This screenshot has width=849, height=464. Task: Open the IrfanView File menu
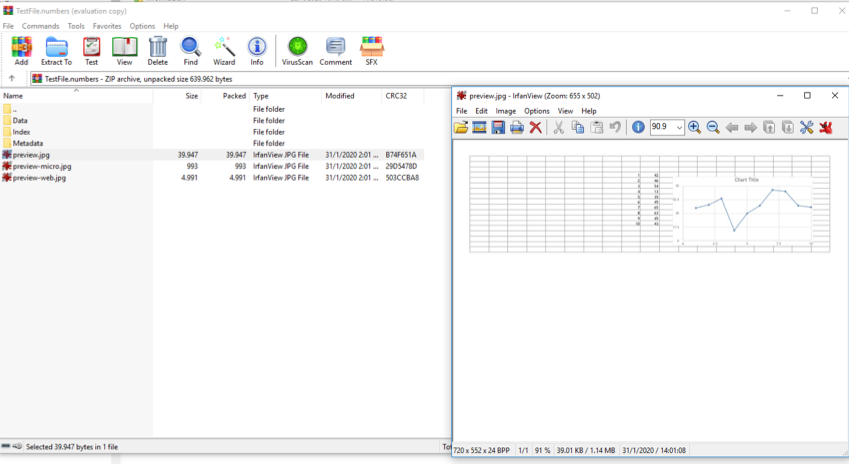tap(461, 111)
